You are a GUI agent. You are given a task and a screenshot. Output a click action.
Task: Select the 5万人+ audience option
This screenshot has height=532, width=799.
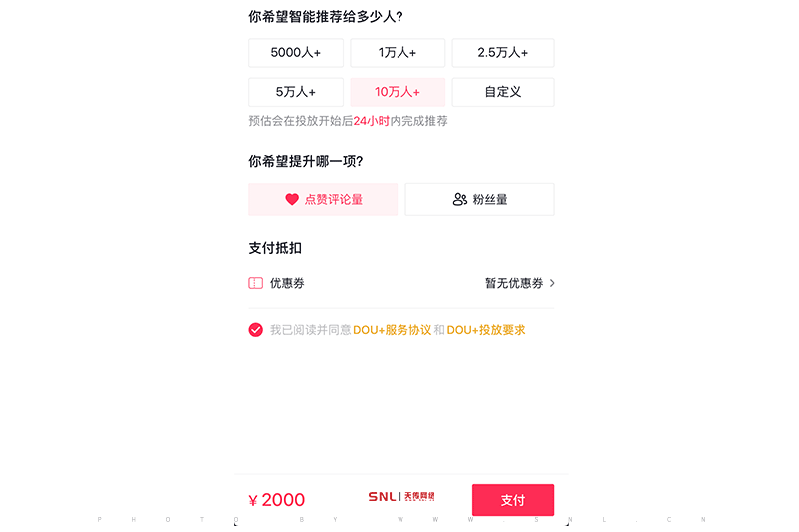[296, 92]
